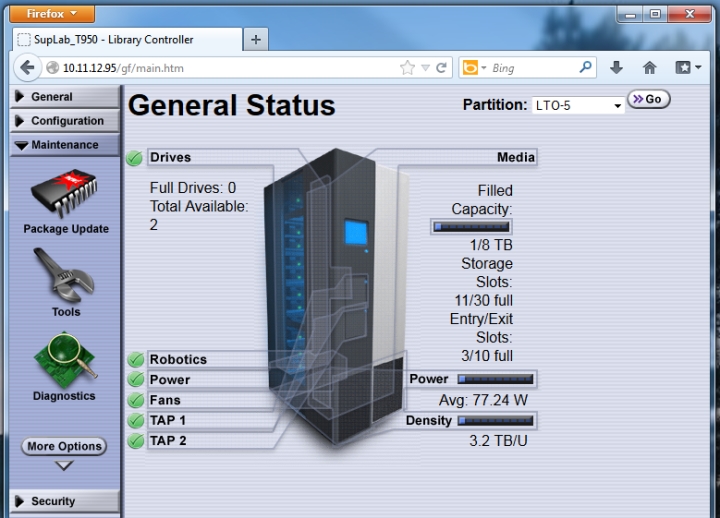Click the Filled Capacity progress bar
720x518 pixels.
[472, 227]
